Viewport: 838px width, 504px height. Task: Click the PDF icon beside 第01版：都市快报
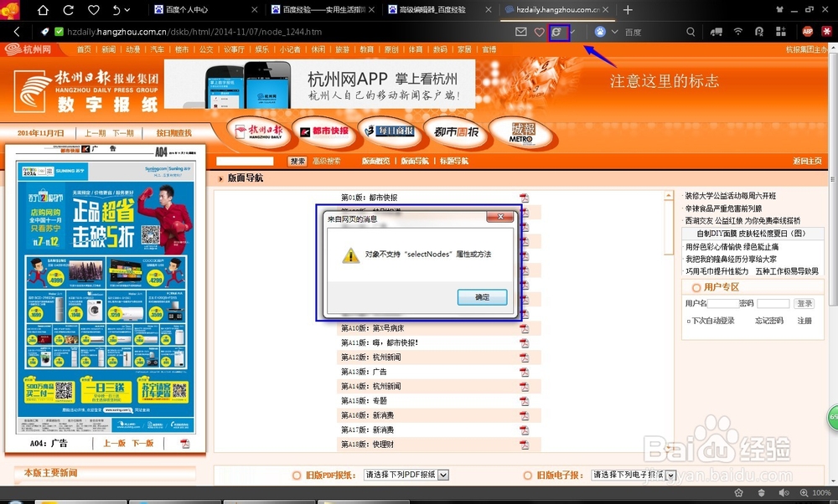coord(523,198)
